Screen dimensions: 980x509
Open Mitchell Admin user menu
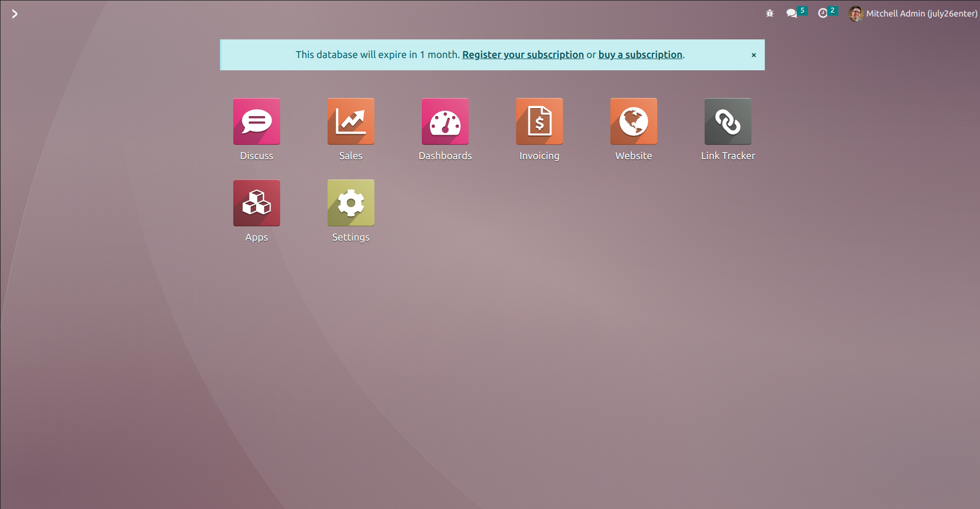913,14
